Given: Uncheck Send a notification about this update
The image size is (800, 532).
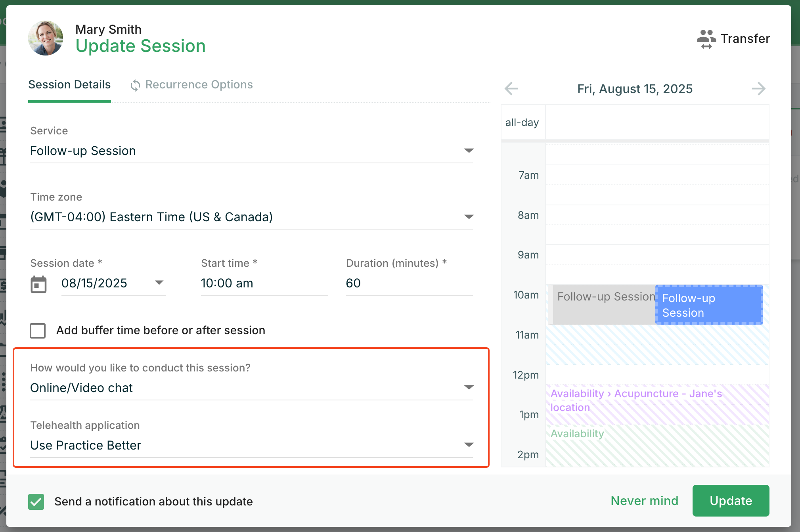Looking at the screenshot, I should point(36,501).
